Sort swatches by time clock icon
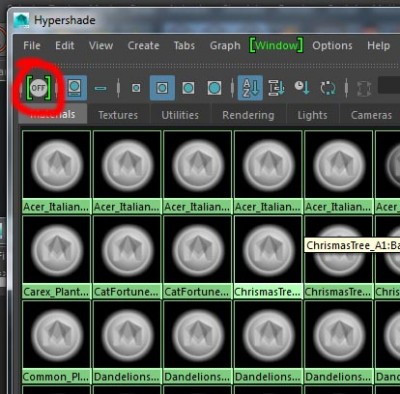Screen dimensions: 400x394 [302, 88]
